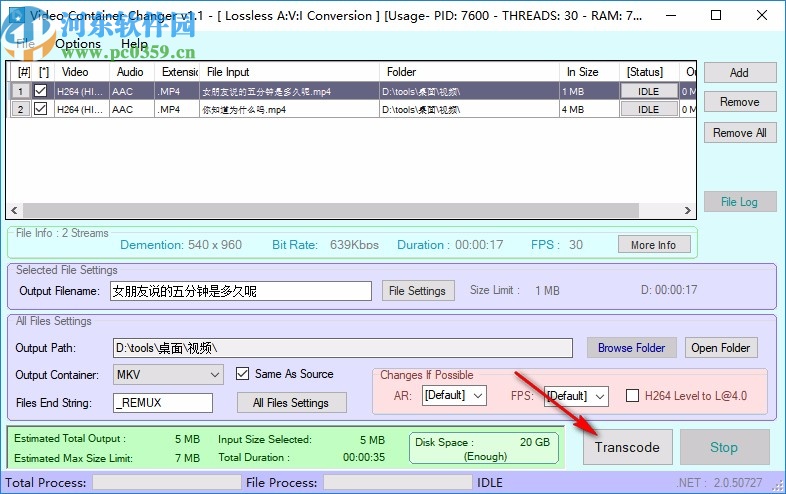This screenshot has width=786, height=494.
Task: Click the .MP4 extension cell in row 1
Action: [177, 91]
